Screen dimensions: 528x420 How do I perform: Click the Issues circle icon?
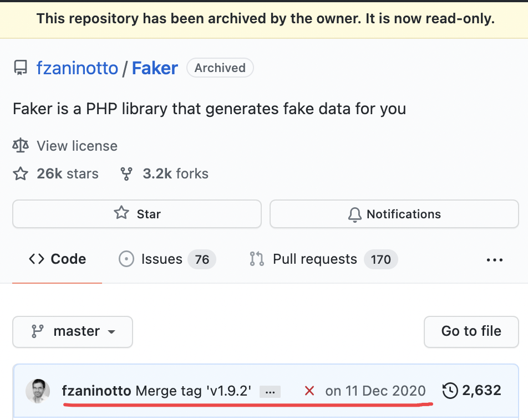(x=126, y=259)
